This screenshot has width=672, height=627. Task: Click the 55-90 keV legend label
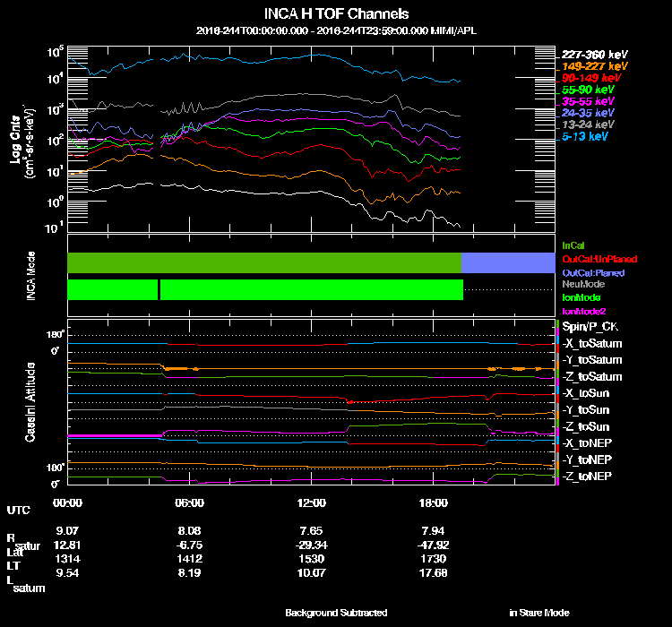pos(588,90)
